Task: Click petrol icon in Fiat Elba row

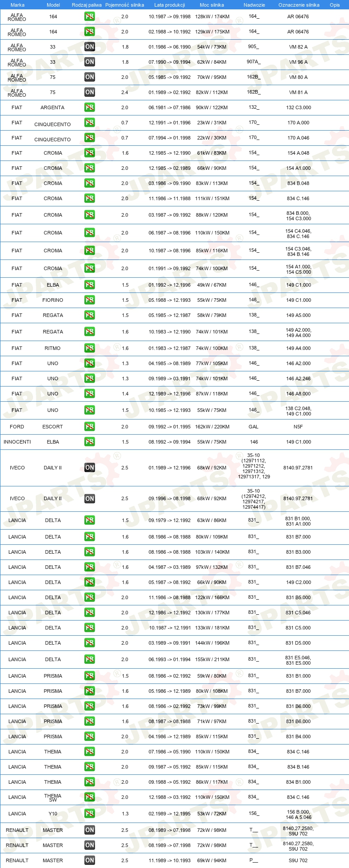Action: coord(90,285)
